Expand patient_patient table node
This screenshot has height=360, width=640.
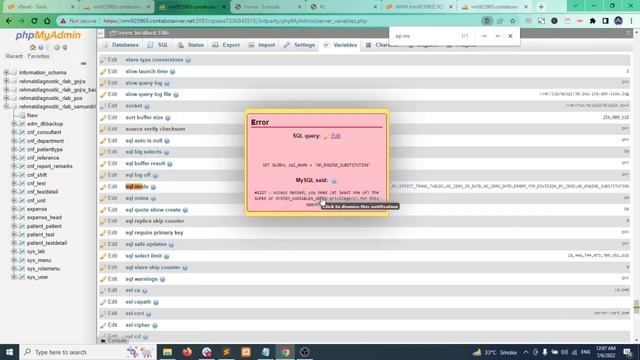click(x=14, y=226)
